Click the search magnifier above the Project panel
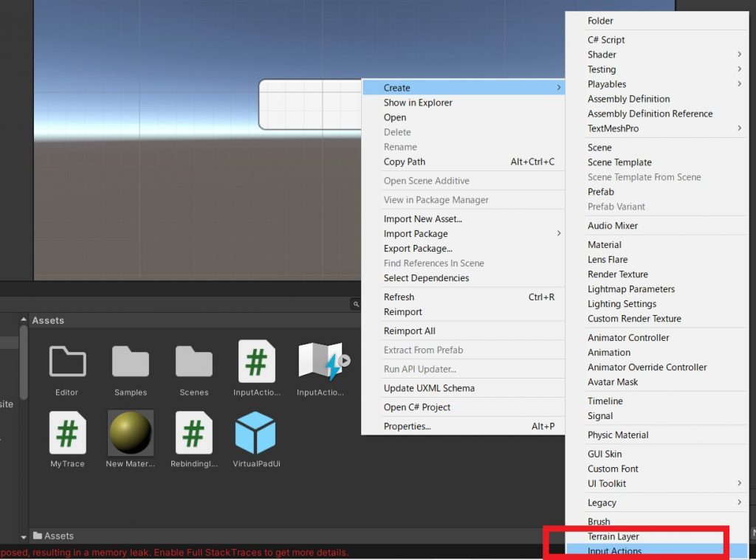Screen dimensions: 756x560 (x=355, y=303)
